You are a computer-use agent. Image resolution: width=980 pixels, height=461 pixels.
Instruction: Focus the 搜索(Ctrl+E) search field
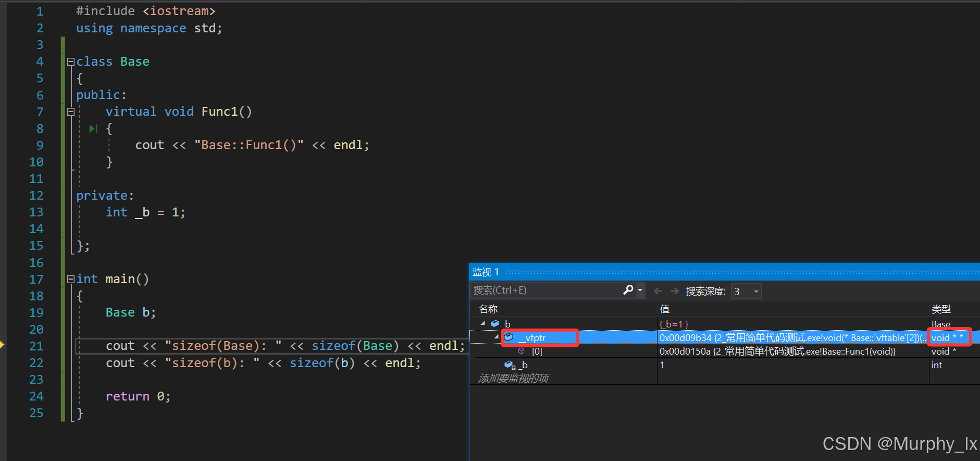pyautogui.click(x=547, y=290)
